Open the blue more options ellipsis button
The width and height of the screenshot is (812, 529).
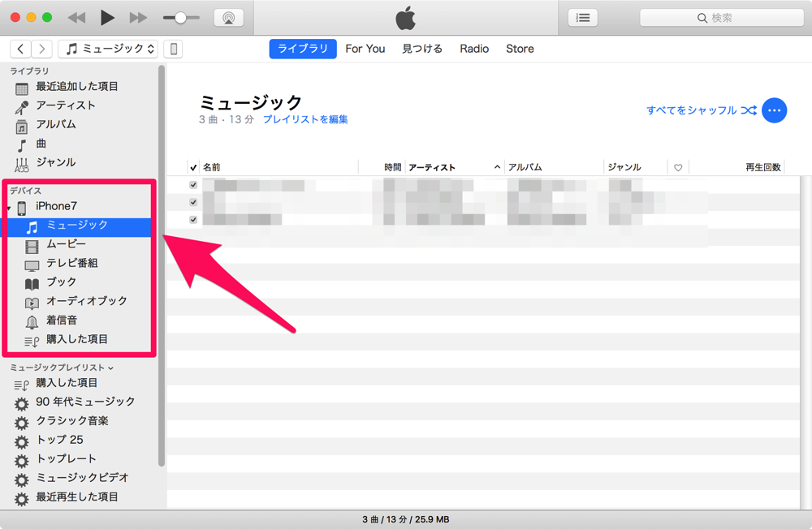click(774, 110)
